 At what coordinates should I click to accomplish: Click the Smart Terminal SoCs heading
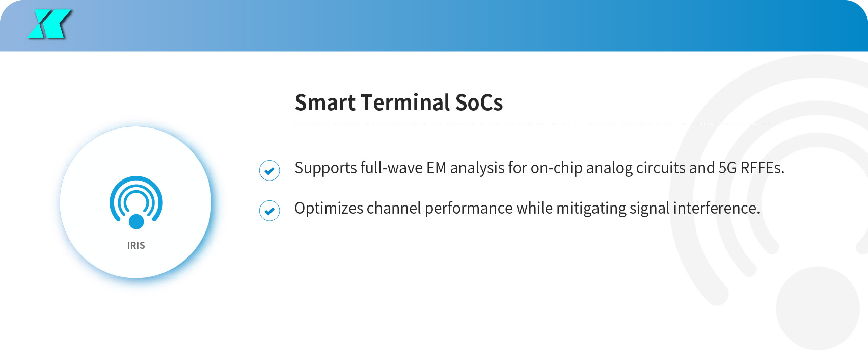398,102
